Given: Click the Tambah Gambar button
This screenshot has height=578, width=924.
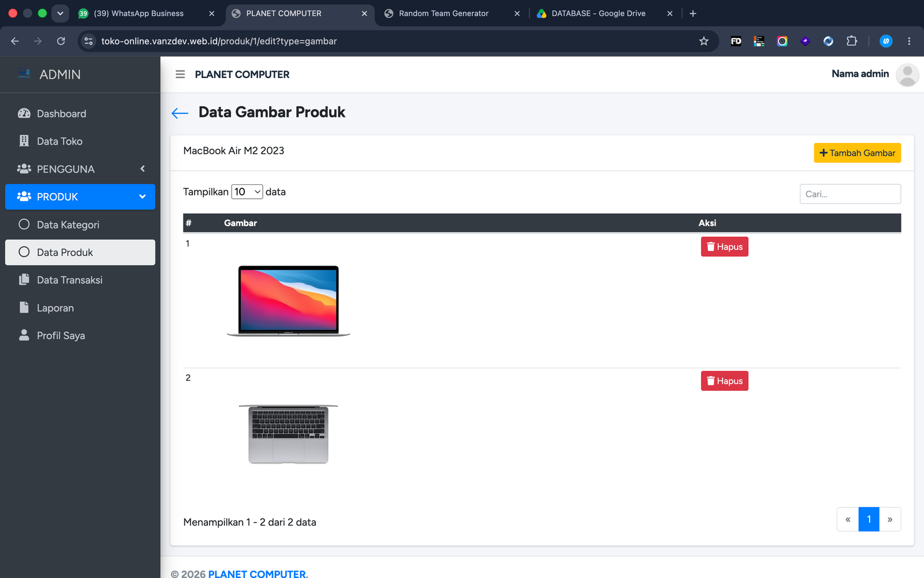Looking at the screenshot, I should pos(857,153).
